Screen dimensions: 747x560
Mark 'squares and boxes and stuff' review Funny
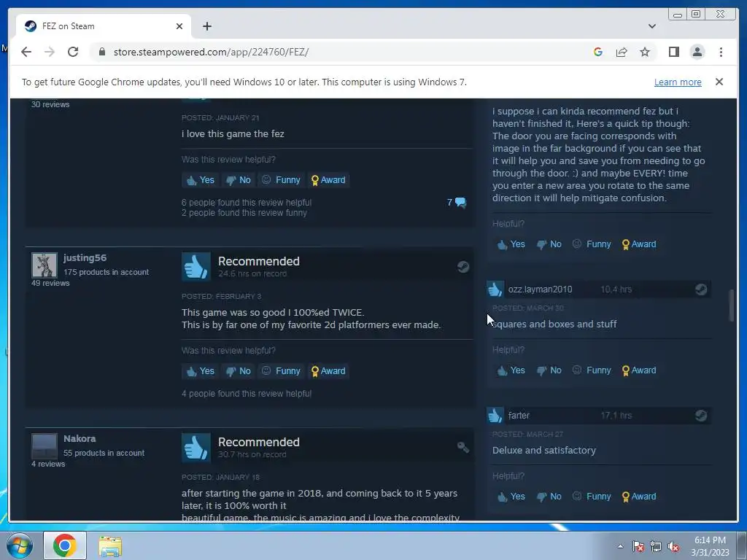592,370
